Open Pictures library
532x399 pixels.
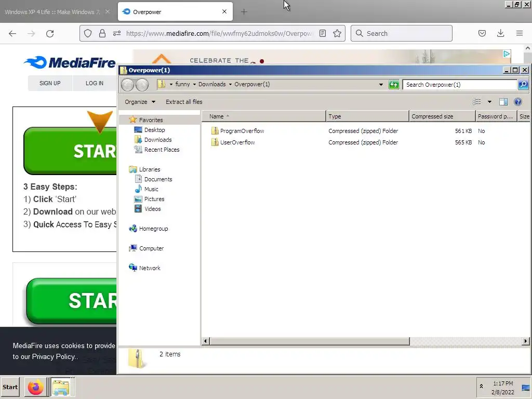154,198
